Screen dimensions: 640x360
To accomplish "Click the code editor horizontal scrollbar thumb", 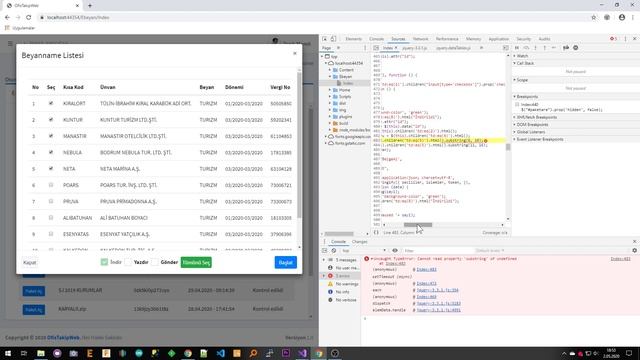I will click(x=418, y=224).
